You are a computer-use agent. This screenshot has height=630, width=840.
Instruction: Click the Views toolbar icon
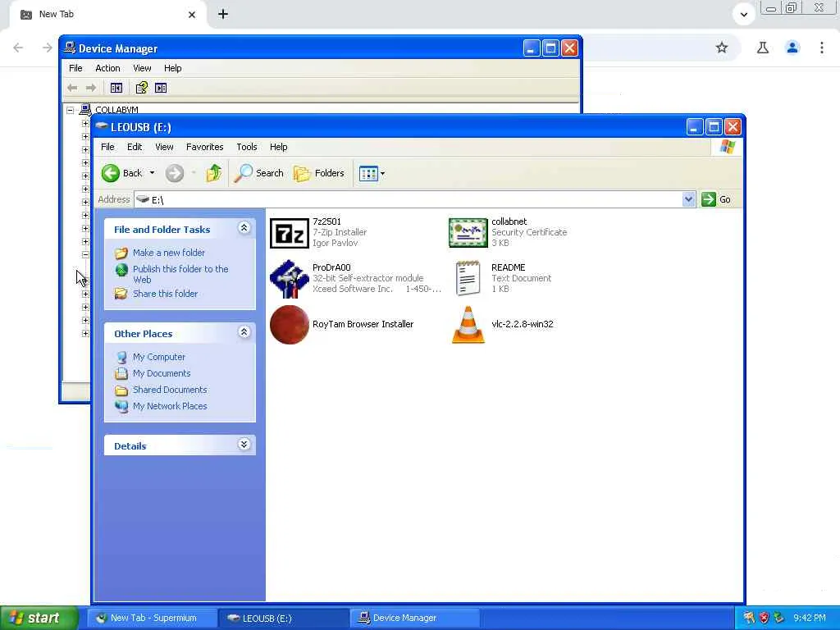(368, 174)
